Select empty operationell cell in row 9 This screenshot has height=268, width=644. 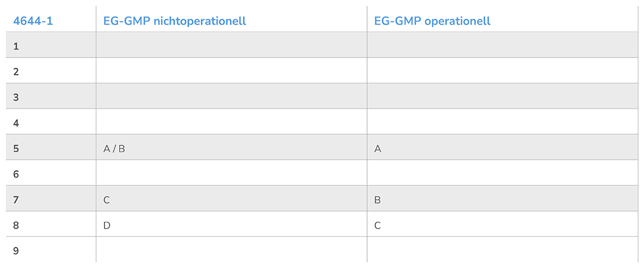502,251
